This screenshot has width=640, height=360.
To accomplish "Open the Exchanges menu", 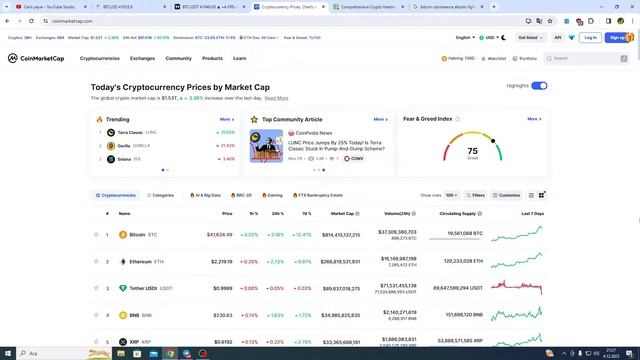I will [x=142, y=58].
